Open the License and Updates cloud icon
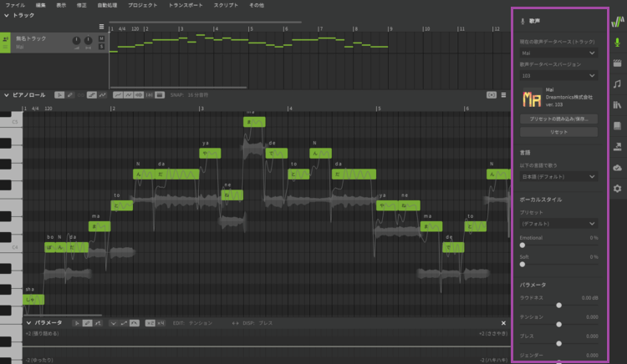 coord(617,168)
